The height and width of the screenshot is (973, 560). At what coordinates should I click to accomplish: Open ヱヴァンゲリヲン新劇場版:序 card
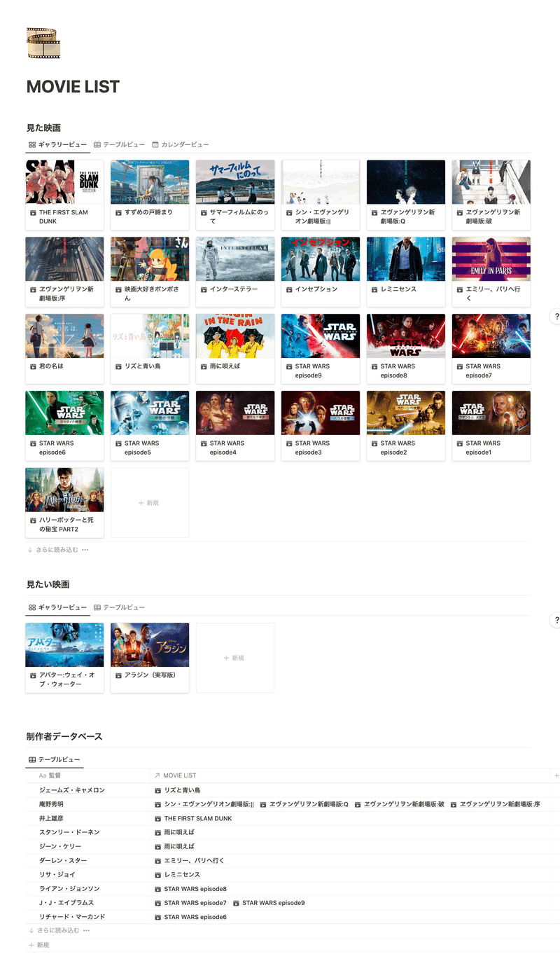(64, 272)
